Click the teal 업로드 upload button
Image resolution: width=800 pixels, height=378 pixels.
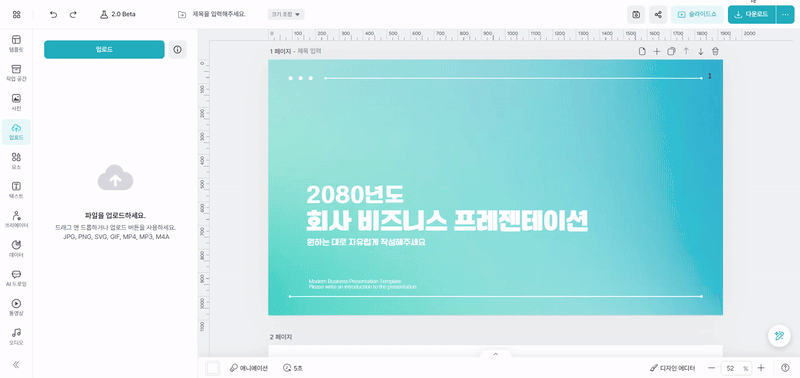click(104, 49)
